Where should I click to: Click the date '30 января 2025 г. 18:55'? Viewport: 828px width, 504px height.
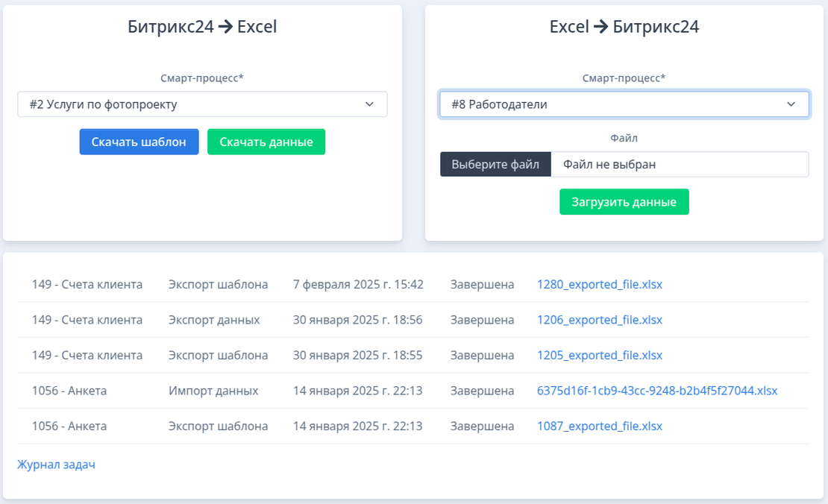pyautogui.click(x=358, y=356)
